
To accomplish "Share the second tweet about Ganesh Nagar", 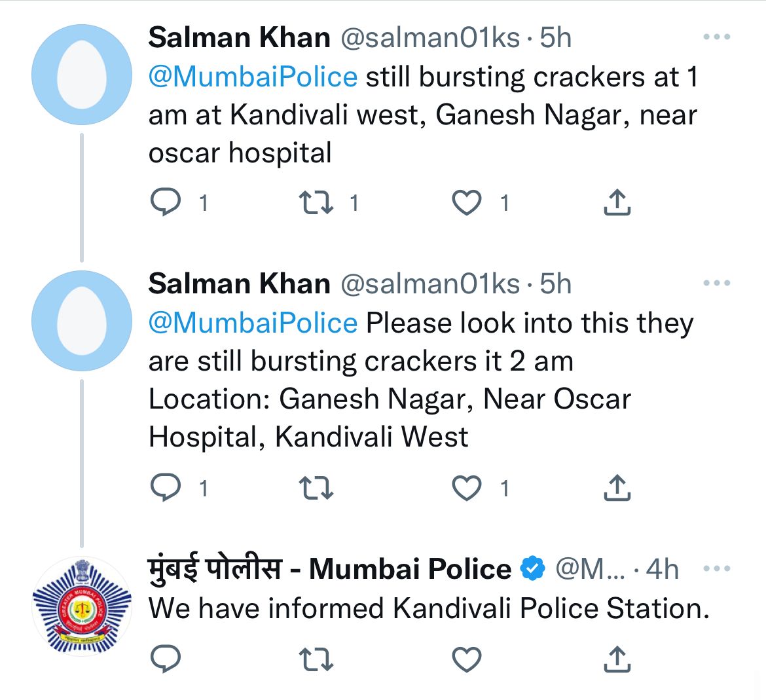I will point(617,487).
